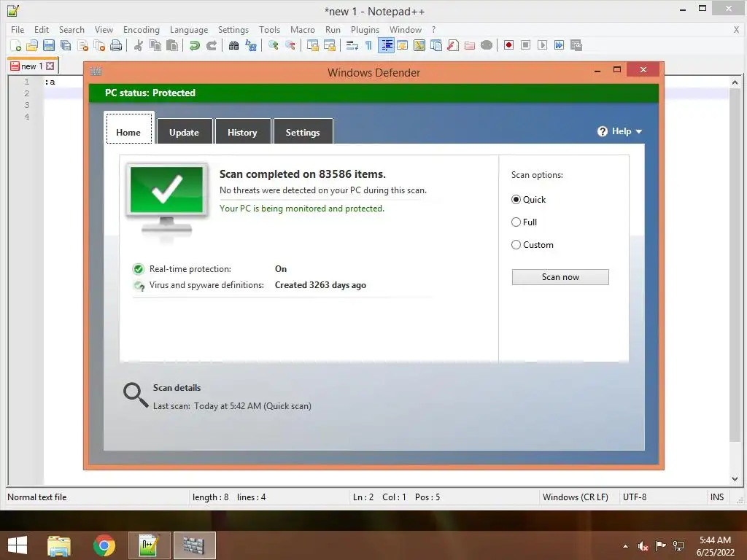Click the Paste clipboard icon
The width and height of the screenshot is (747, 560).
[172, 45]
